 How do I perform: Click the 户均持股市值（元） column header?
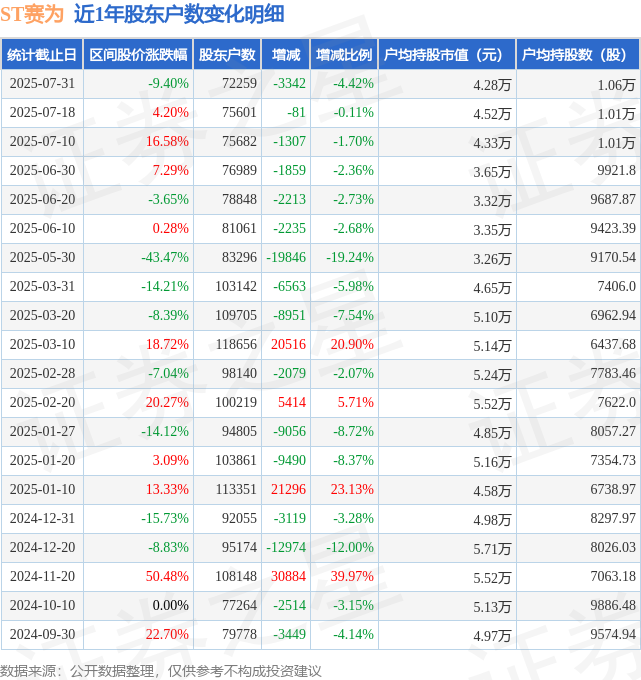[x=446, y=55]
